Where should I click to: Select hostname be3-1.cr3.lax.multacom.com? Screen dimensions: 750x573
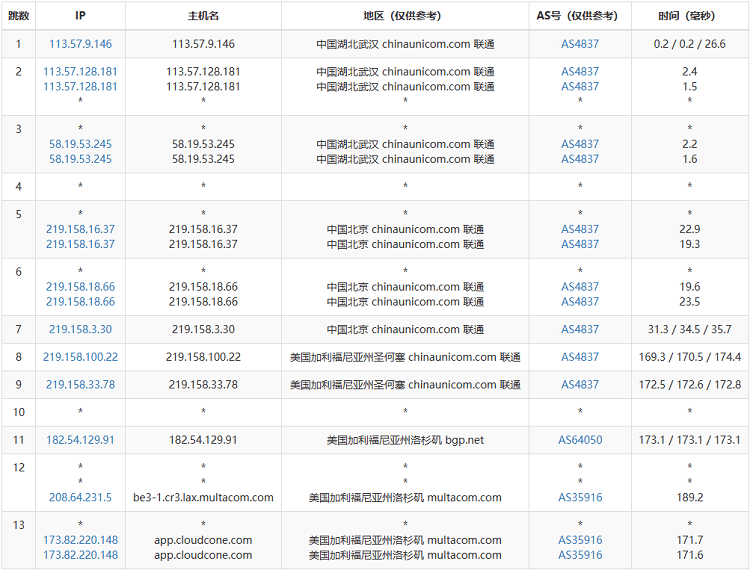[x=203, y=497]
